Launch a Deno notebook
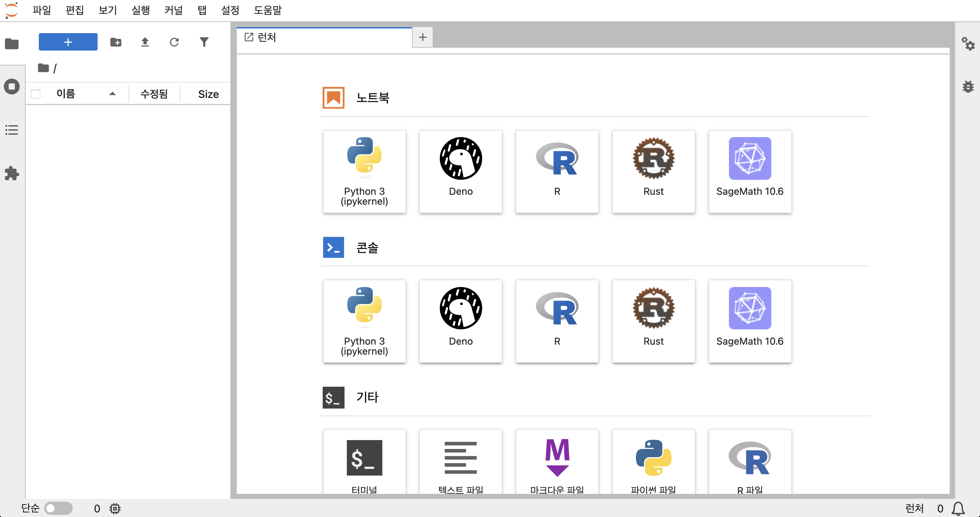 (x=461, y=172)
